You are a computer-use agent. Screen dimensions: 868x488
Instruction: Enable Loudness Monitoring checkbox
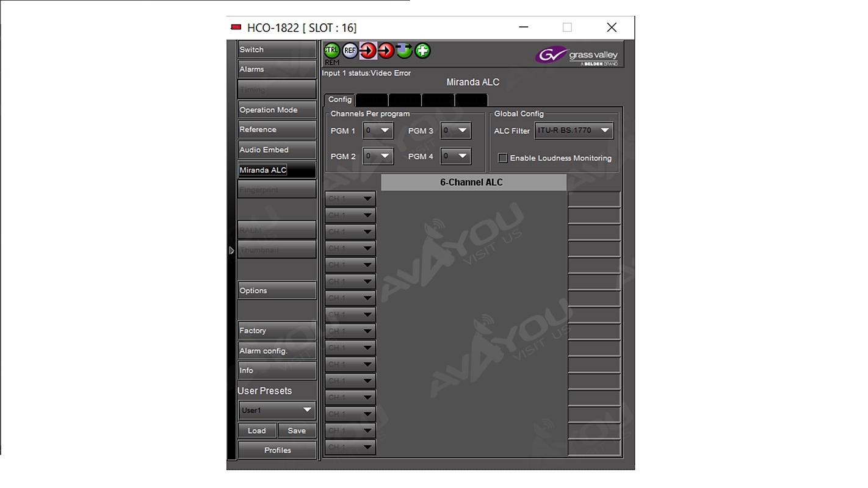coord(503,158)
